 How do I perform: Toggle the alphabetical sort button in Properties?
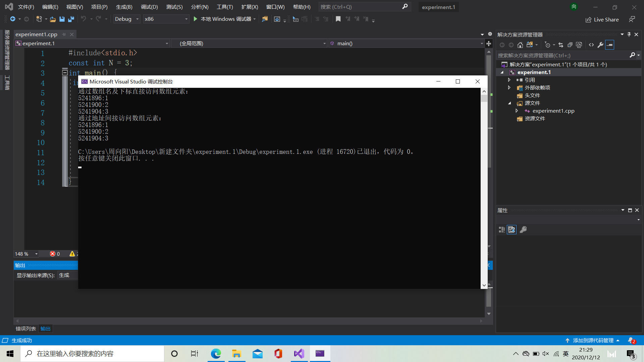[x=512, y=230]
